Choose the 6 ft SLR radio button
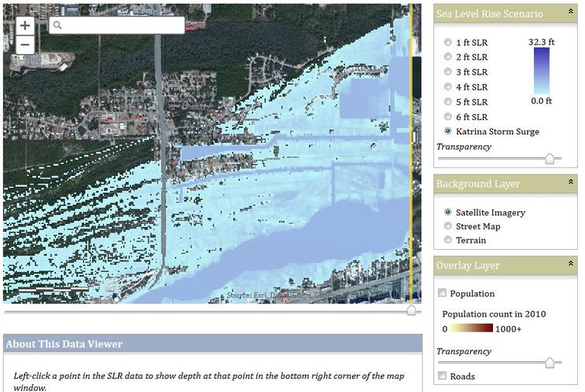 point(448,117)
